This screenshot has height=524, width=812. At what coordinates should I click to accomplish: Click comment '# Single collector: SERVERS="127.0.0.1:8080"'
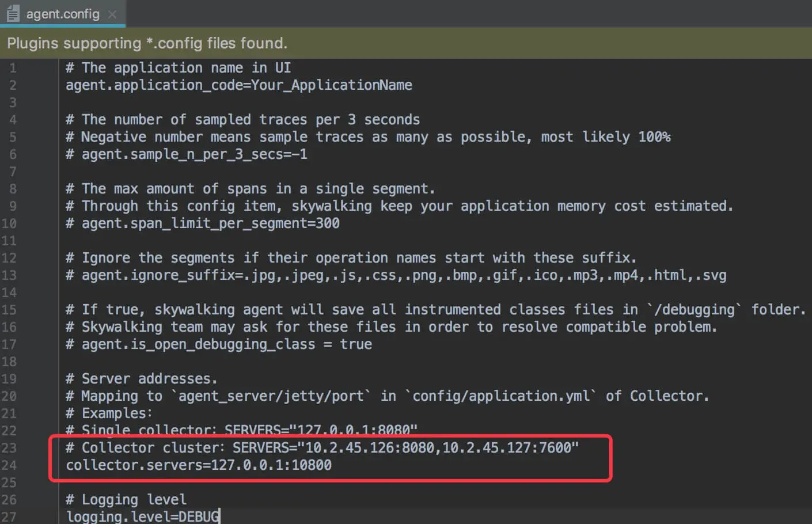pos(241,430)
